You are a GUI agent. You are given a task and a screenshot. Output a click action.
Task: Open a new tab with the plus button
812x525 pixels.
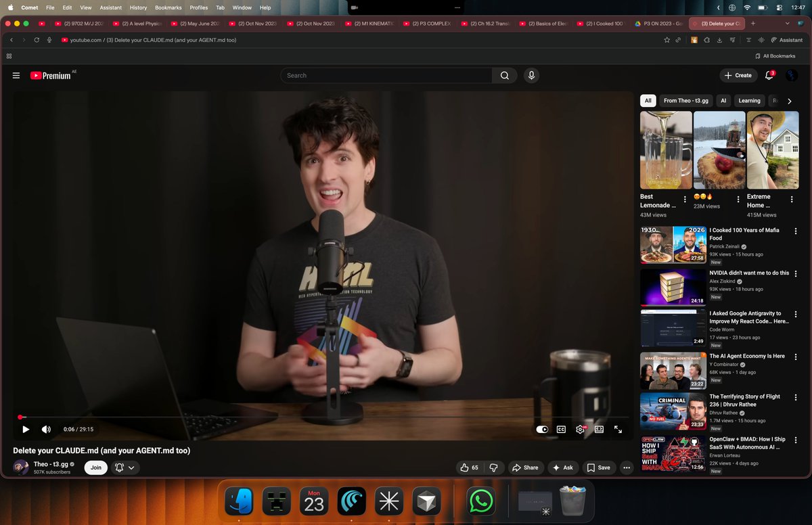point(753,24)
